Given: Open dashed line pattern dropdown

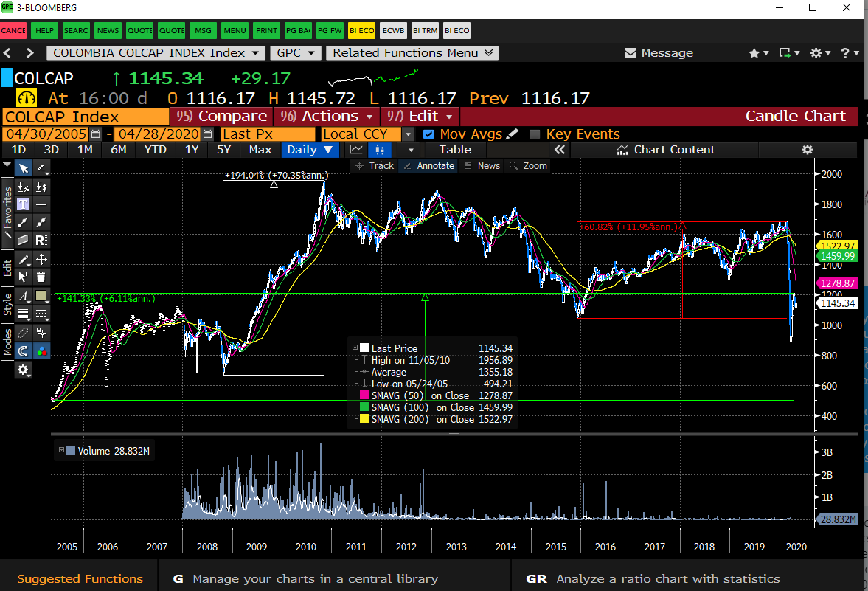Looking at the screenshot, I should pos(41,314).
